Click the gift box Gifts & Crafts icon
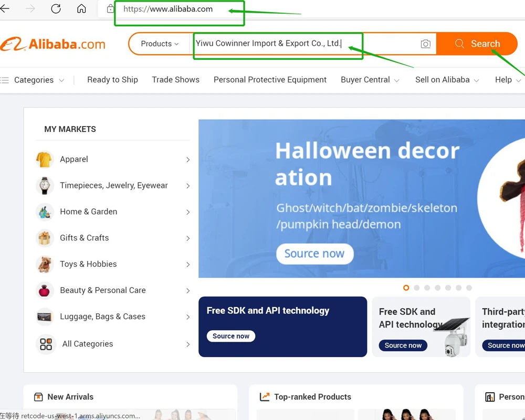 [45, 238]
